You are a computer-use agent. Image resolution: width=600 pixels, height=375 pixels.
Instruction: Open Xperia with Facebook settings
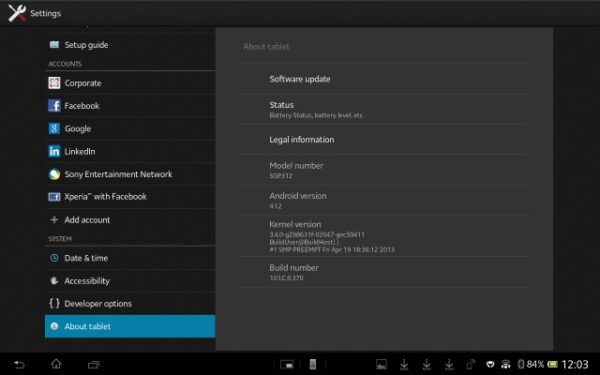(130, 197)
